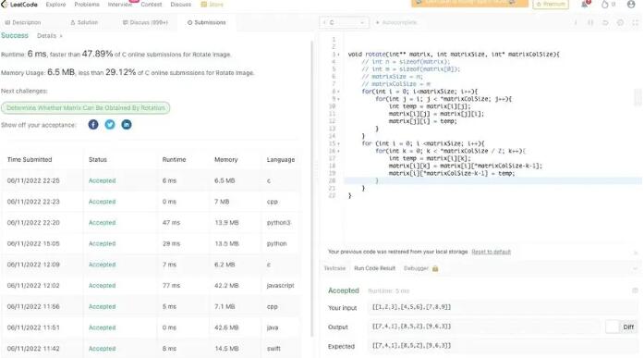Open the Problems menu

click(87, 5)
